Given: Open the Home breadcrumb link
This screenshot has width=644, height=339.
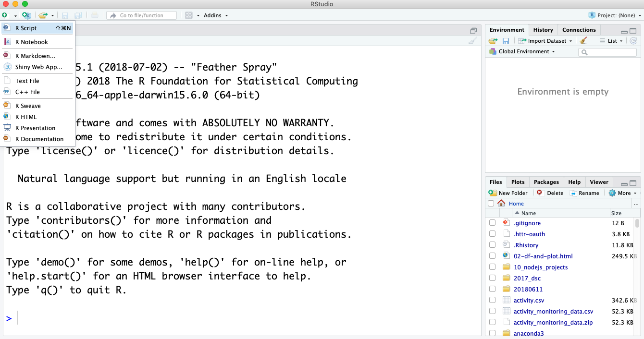Looking at the screenshot, I should click(516, 204).
